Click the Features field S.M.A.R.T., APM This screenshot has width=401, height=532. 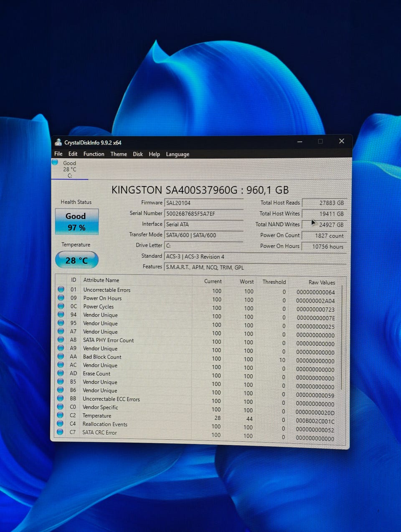click(255, 267)
